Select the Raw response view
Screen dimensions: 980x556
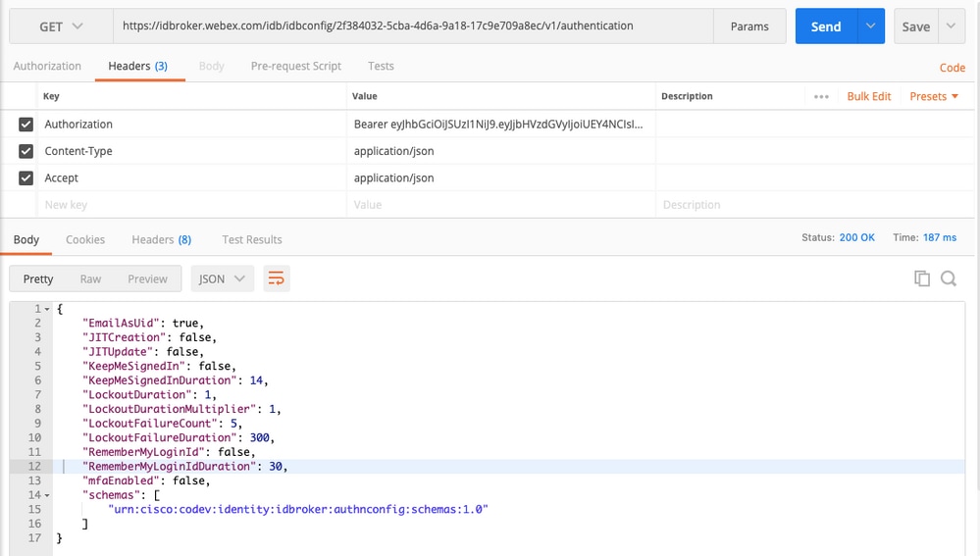[90, 278]
